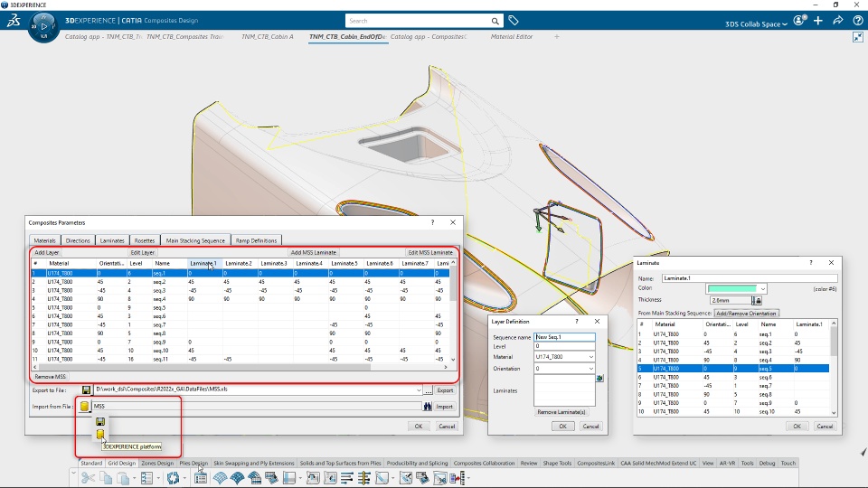868x488 pixels.
Task: Click the tag icon next to the search bar
Action: [514, 21]
